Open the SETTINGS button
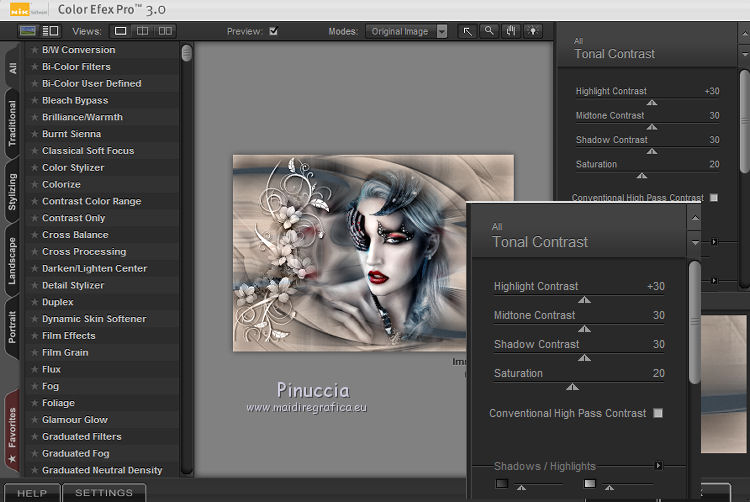The height and width of the screenshot is (502, 750). [104, 493]
